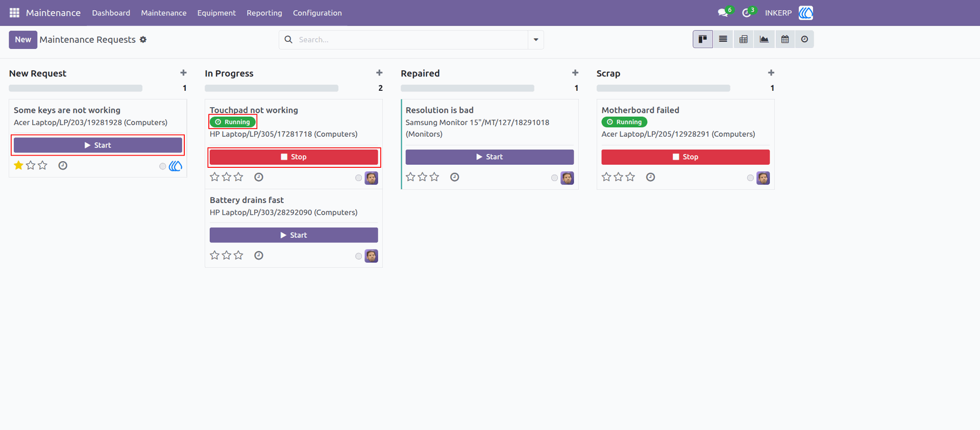Switch to Kanban view
The height and width of the screenshot is (430, 980).
(703, 39)
